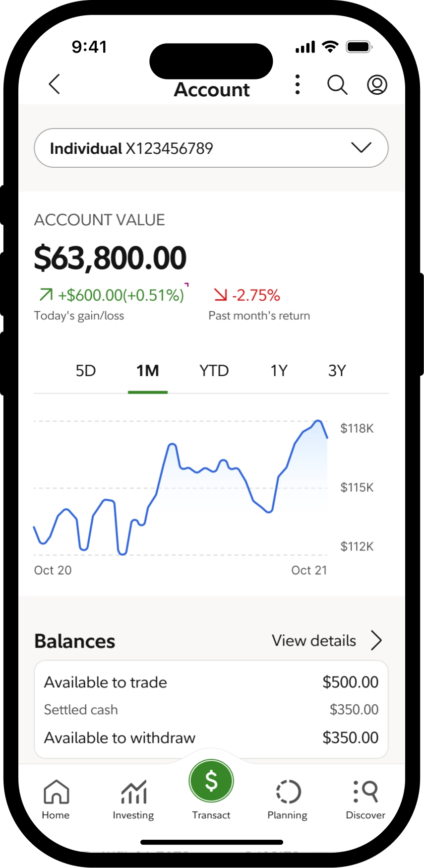Screen dimensions: 424x868
Task: Open the Investing chart icon
Action: tap(133, 792)
